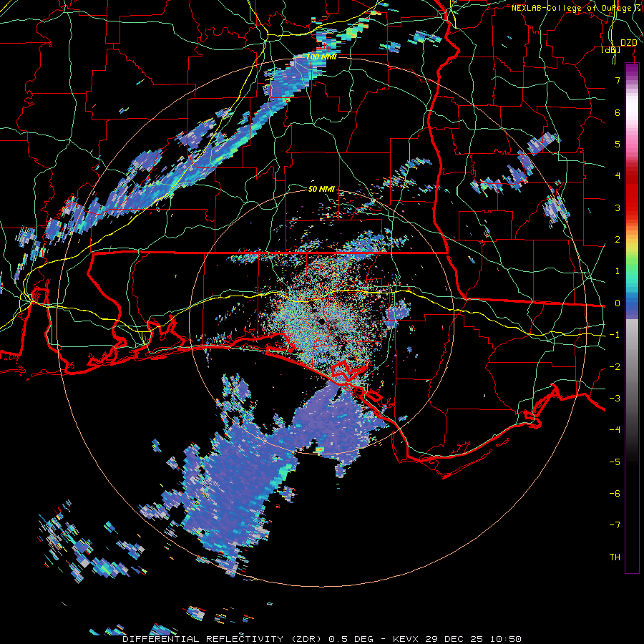Screen dimensions: 644x644
Task: Click the 7 value on color scale
Action: (618, 80)
